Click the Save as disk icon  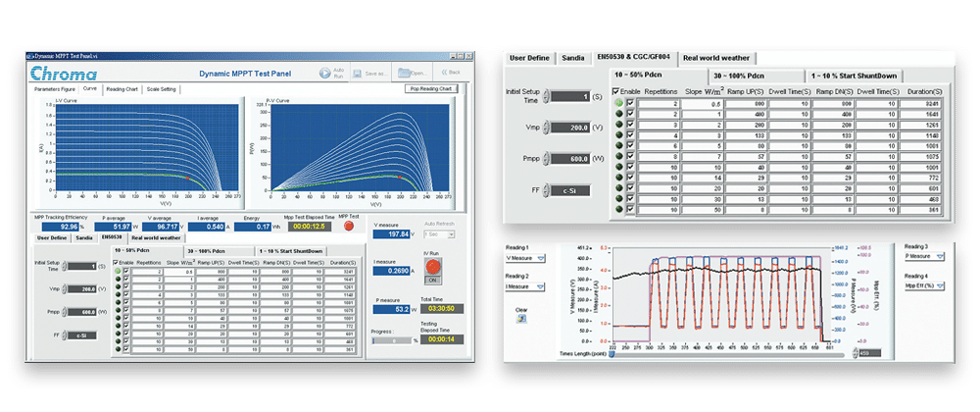(x=358, y=74)
